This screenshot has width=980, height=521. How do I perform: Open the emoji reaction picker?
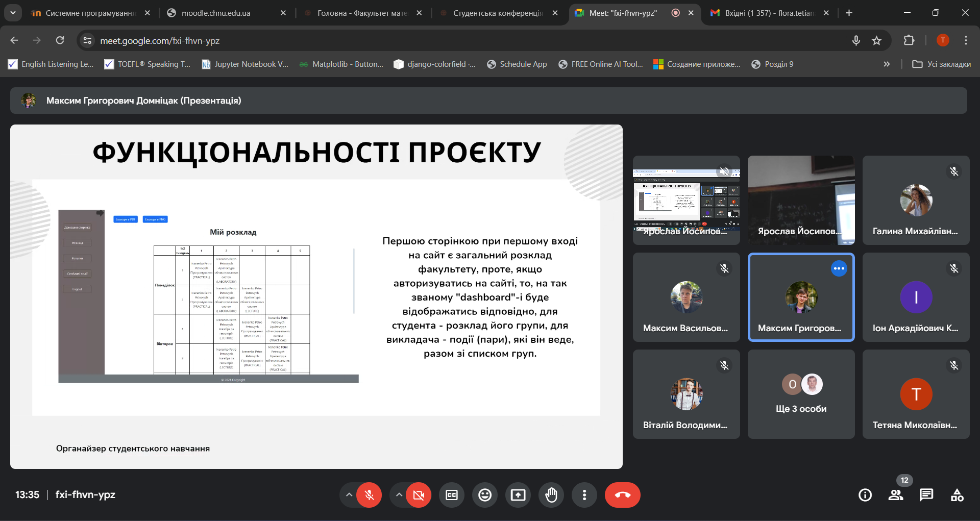[485, 495]
